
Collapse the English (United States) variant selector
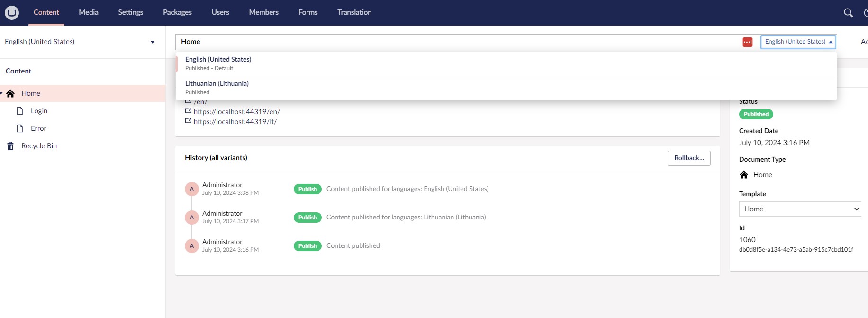tap(798, 42)
